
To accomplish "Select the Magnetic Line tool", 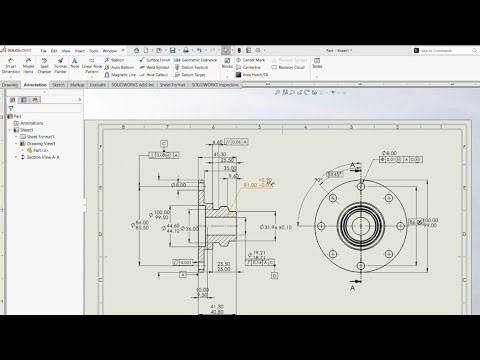I will pos(120,75).
